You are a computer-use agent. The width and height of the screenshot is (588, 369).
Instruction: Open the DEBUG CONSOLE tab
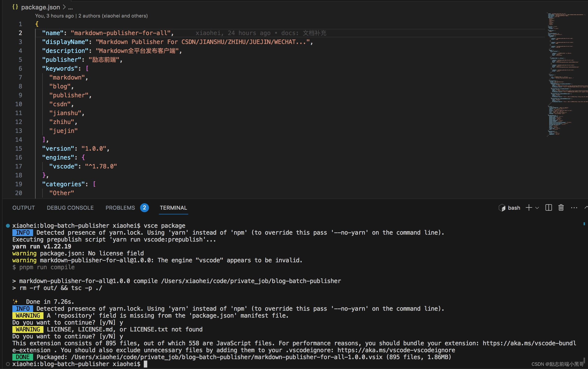coord(70,208)
